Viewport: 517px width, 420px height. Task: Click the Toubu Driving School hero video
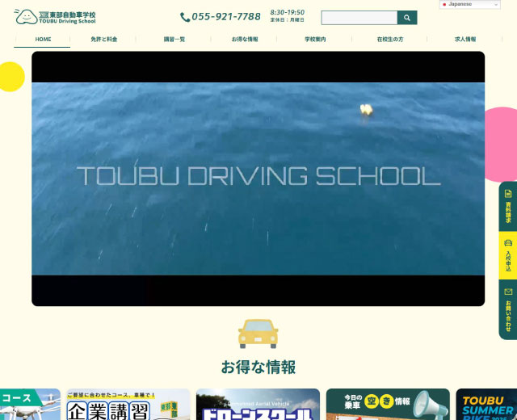point(258,178)
